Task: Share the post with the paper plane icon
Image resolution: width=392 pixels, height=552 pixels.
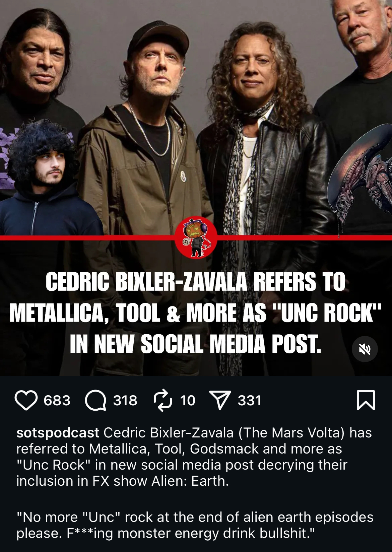Action: [220, 400]
